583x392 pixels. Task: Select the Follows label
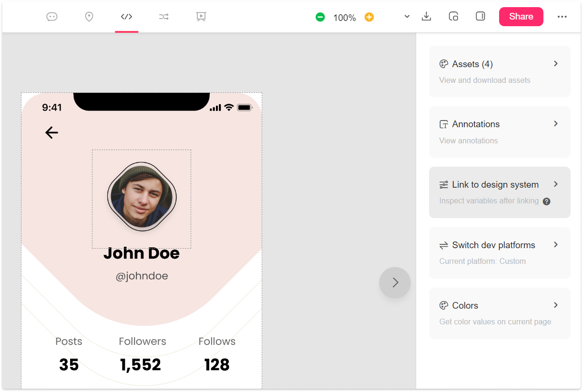tap(217, 342)
